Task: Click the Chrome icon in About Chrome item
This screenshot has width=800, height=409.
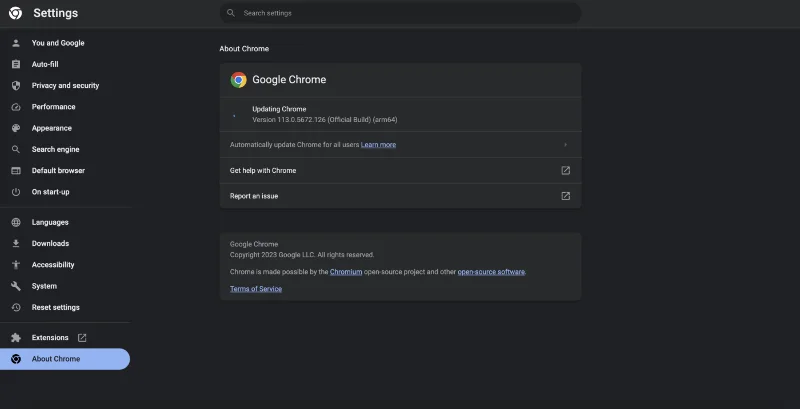Action: (x=16, y=359)
